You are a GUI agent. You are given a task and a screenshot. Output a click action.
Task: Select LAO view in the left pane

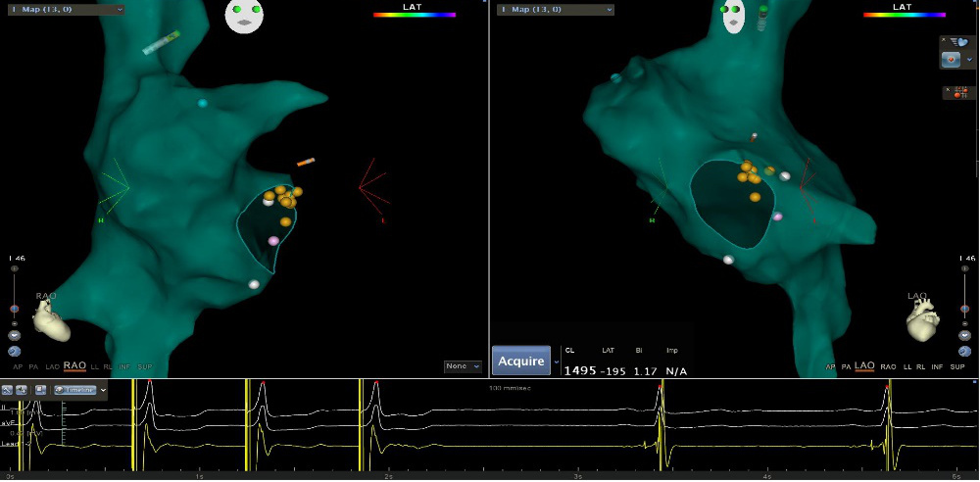55,366
